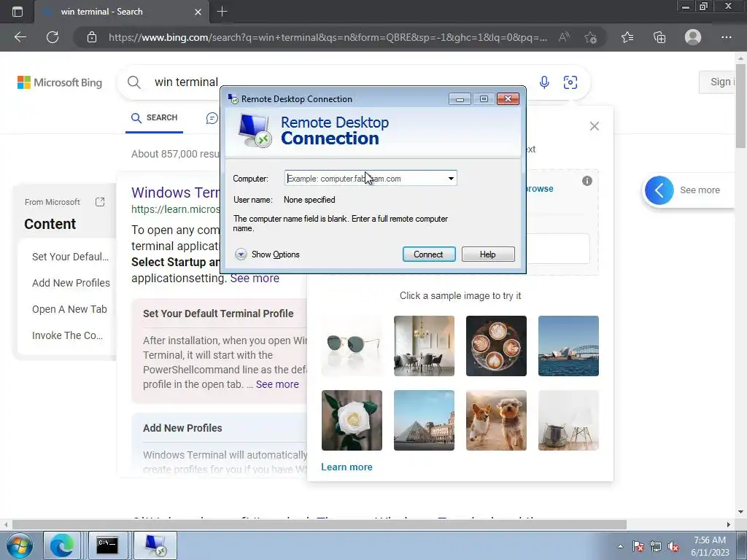Open the Favorites list icon

tap(627, 37)
